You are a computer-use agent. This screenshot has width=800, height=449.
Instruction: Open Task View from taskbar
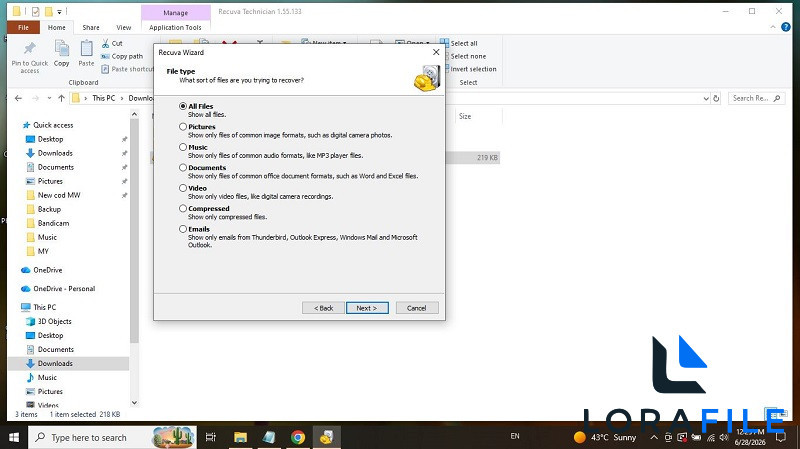coord(210,437)
